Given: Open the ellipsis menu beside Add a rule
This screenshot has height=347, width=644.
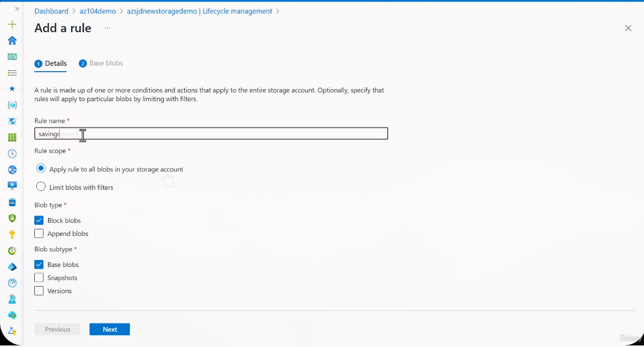Looking at the screenshot, I should [x=107, y=29].
